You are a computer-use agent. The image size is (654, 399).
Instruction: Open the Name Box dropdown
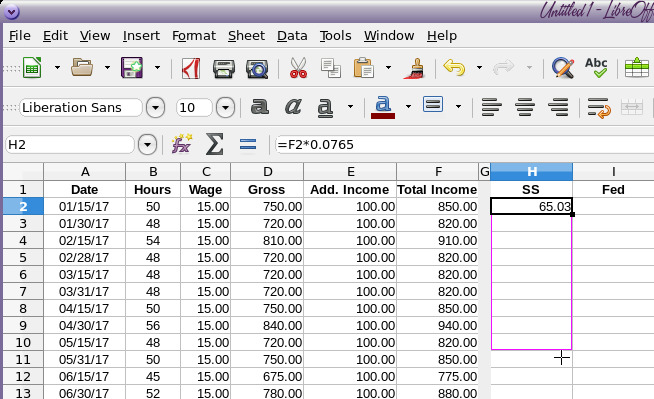coord(147,145)
